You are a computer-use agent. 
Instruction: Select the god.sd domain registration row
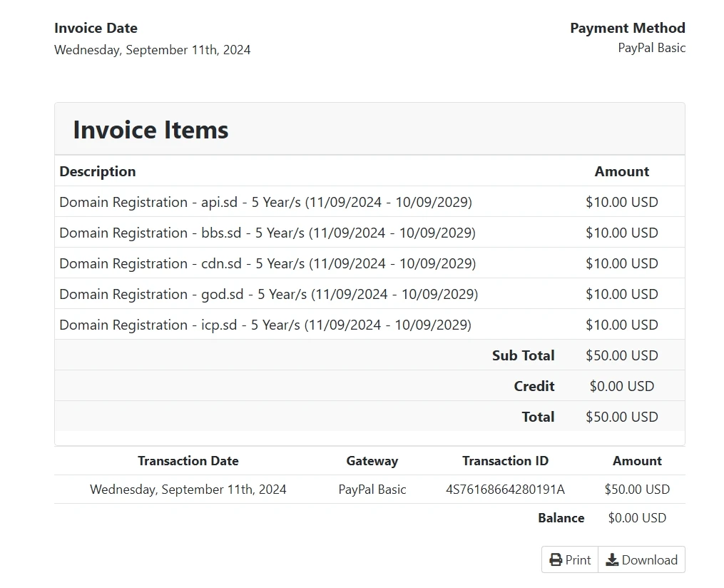[x=268, y=294]
